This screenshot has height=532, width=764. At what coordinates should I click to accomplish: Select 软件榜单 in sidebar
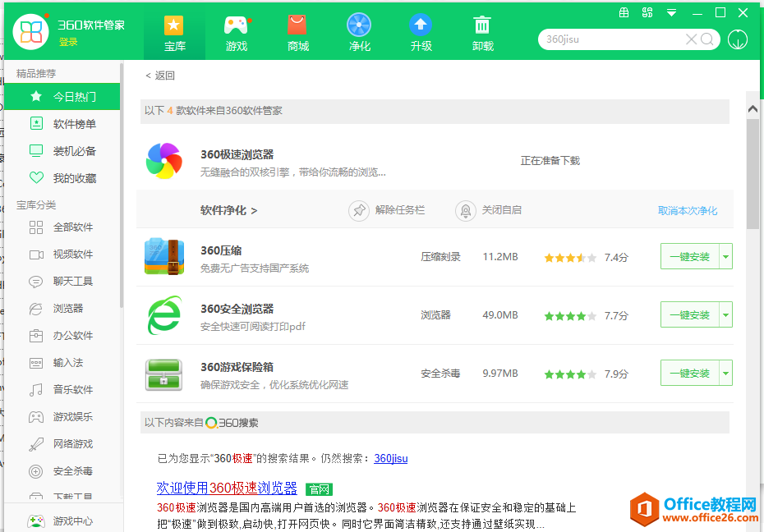pos(62,124)
